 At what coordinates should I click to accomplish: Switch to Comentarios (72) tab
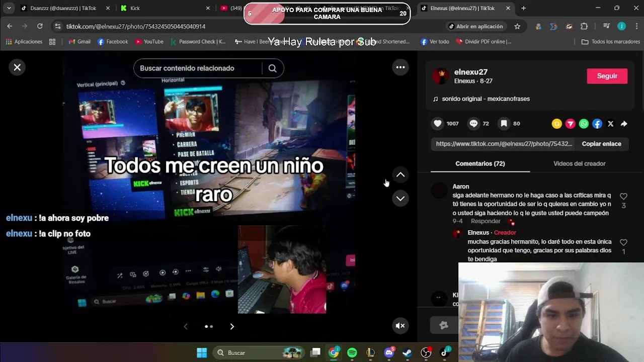[480, 163]
